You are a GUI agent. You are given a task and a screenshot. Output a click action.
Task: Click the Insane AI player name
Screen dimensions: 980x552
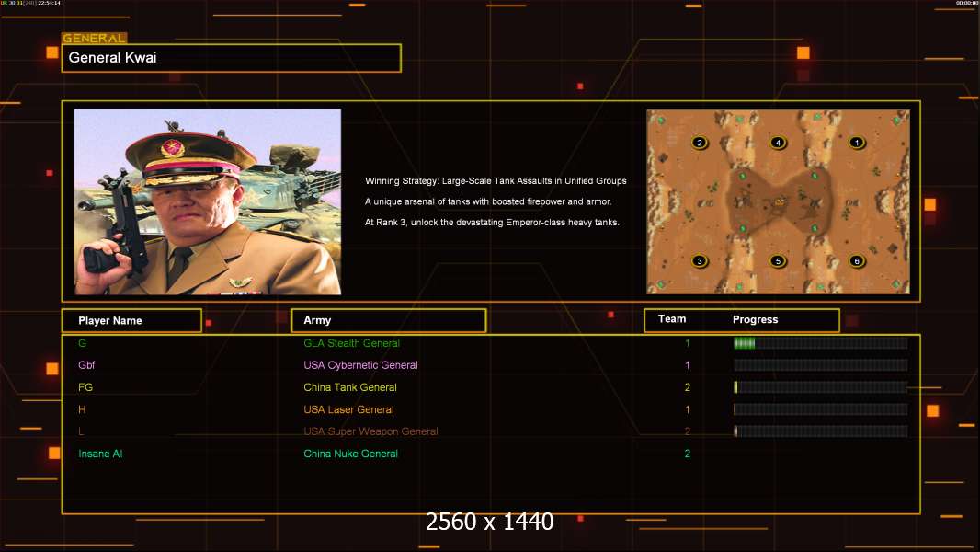tap(100, 454)
